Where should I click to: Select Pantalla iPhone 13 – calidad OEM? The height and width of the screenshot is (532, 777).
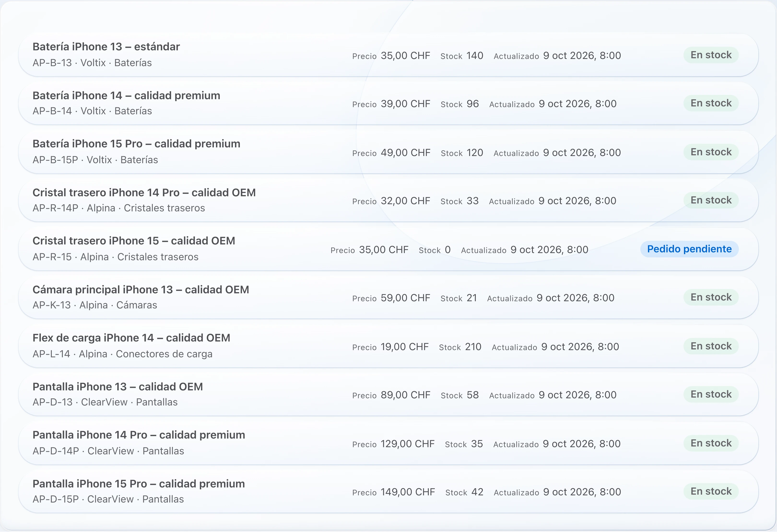(x=388, y=395)
